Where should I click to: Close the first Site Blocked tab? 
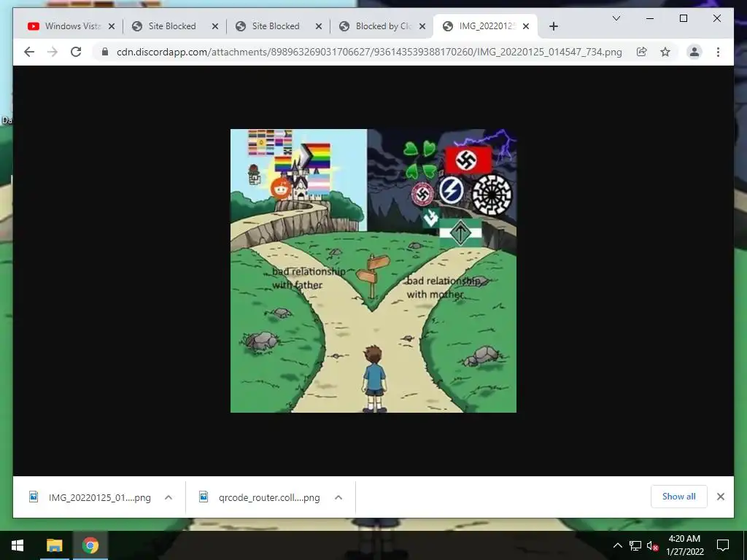point(215,26)
